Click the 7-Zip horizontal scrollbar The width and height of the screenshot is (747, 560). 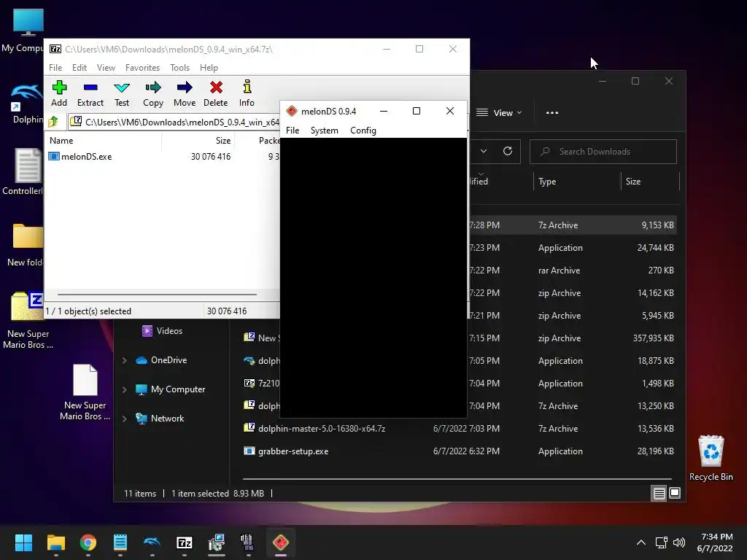coord(157,295)
